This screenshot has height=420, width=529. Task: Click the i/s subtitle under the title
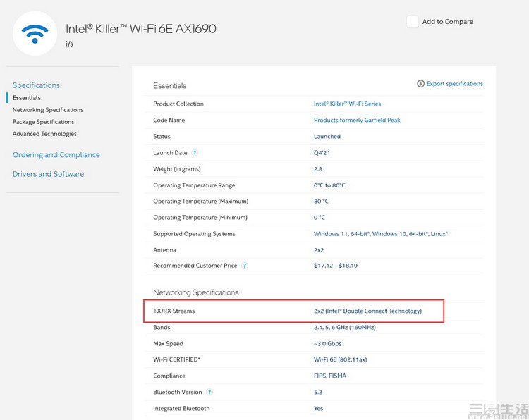(x=69, y=44)
